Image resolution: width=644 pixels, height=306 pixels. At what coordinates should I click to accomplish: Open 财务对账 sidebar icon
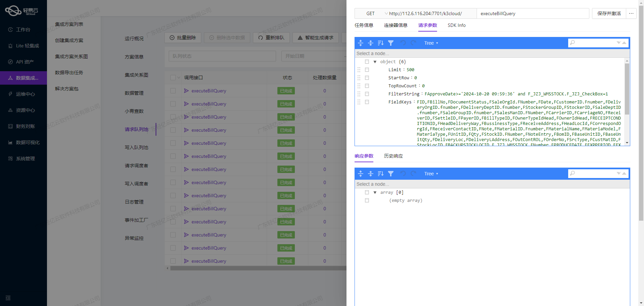point(10,126)
